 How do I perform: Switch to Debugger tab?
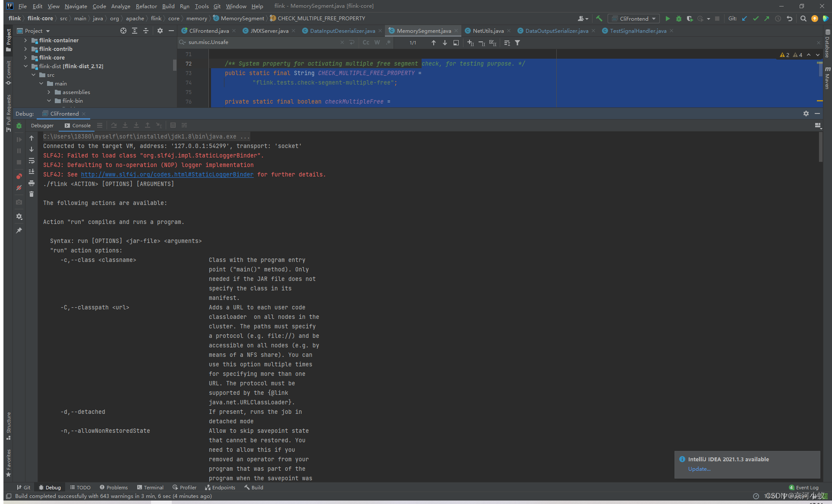(42, 126)
